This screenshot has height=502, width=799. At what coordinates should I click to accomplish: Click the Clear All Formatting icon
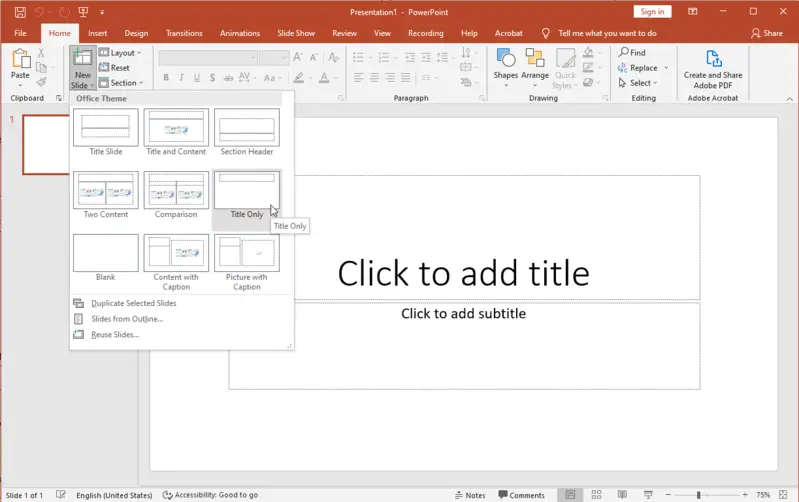(x=333, y=57)
